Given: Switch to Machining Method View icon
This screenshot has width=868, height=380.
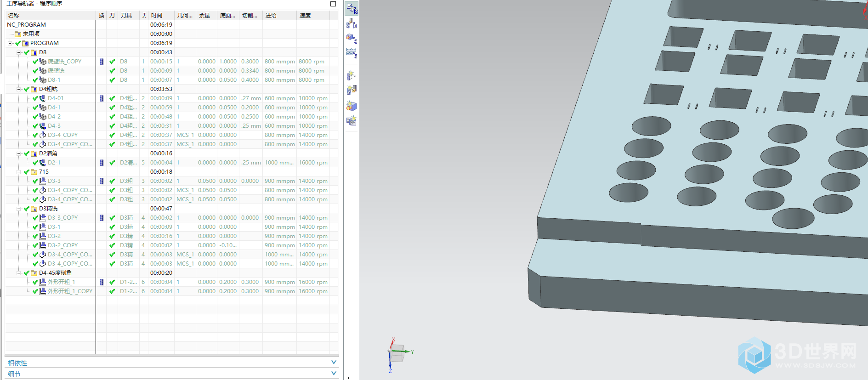Looking at the screenshot, I should (352, 53).
